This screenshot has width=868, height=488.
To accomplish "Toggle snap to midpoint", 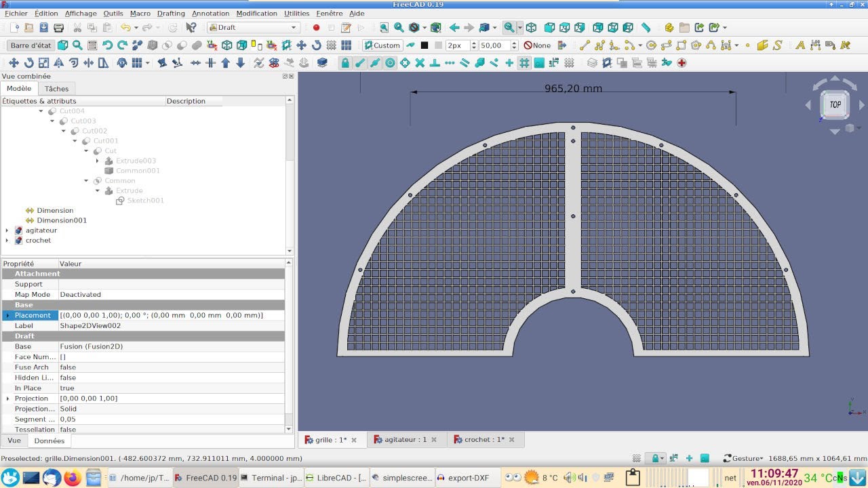I will coord(375,63).
